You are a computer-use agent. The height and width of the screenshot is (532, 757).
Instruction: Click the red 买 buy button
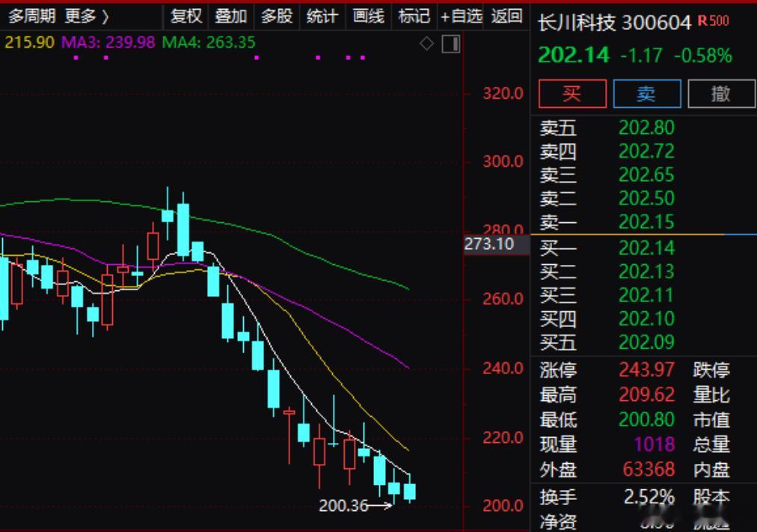pyautogui.click(x=572, y=94)
